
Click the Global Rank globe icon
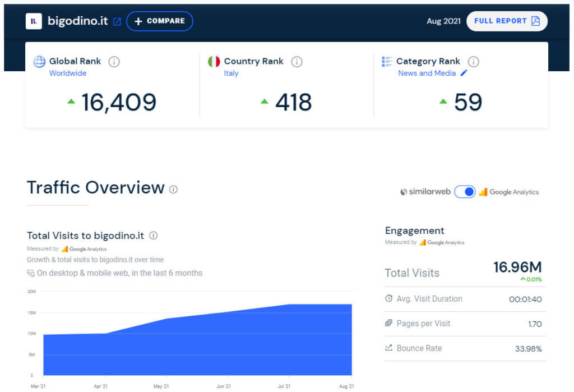(x=40, y=62)
